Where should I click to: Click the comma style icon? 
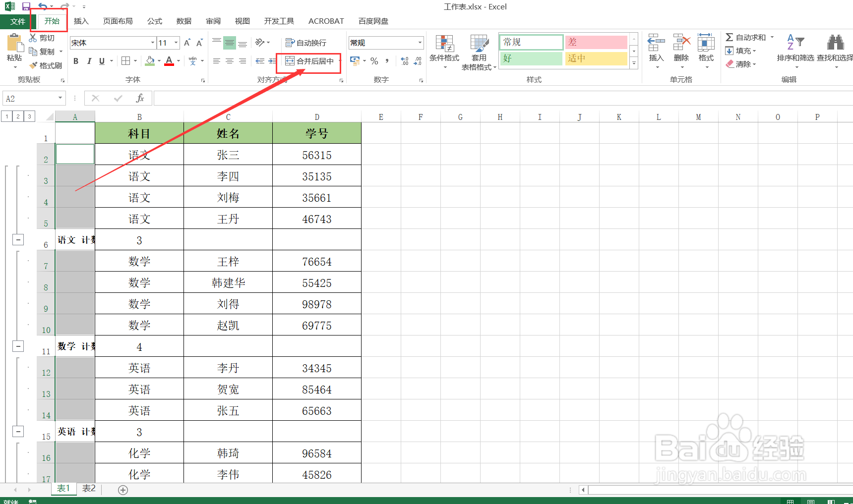click(x=387, y=61)
